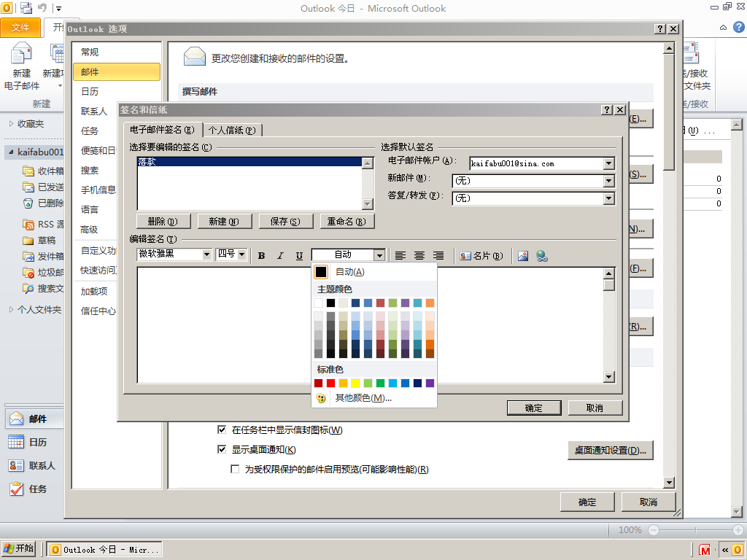
Task: Toggle 显示桌面通知(K) checkbox
Action: tap(222, 449)
